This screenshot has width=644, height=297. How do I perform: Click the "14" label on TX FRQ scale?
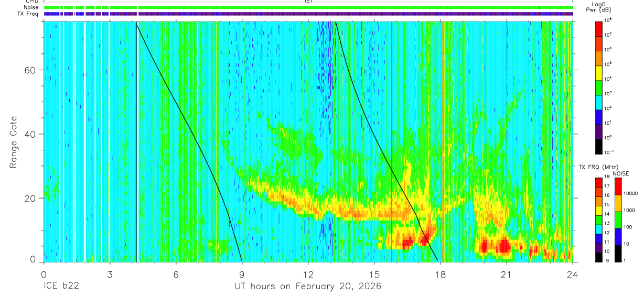(607, 214)
